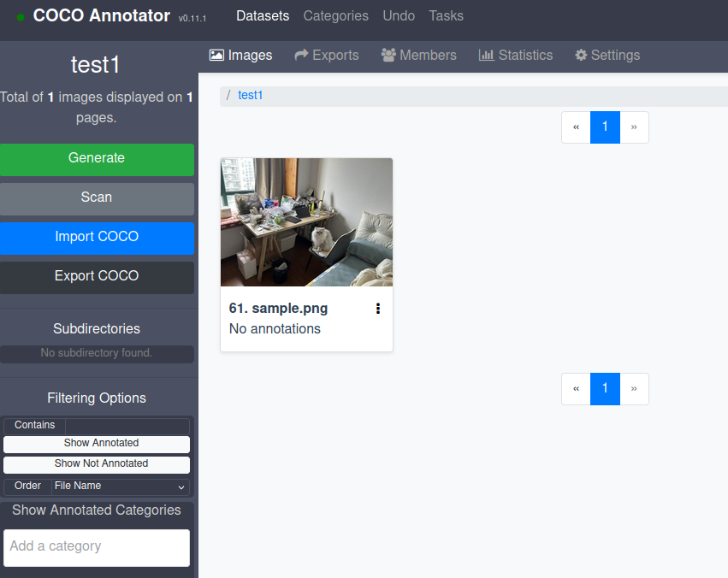Select page 1 in top pagination
Image resolution: width=728 pixels, height=578 pixels.
tap(605, 127)
